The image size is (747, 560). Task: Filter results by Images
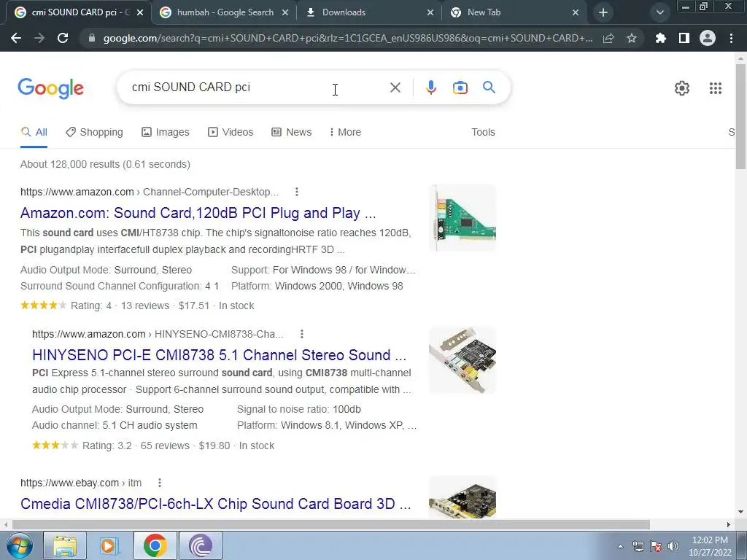pyautogui.click(x=166, y=133)
